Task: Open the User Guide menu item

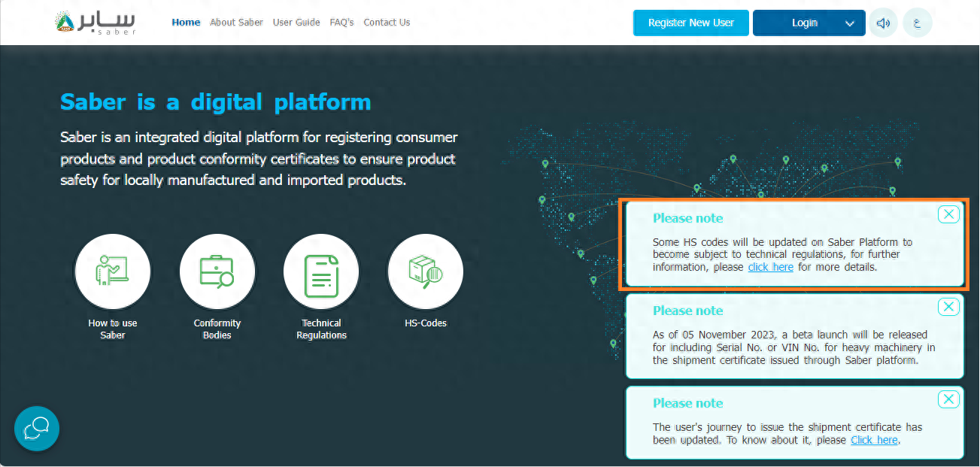Action: coord(296,23)
